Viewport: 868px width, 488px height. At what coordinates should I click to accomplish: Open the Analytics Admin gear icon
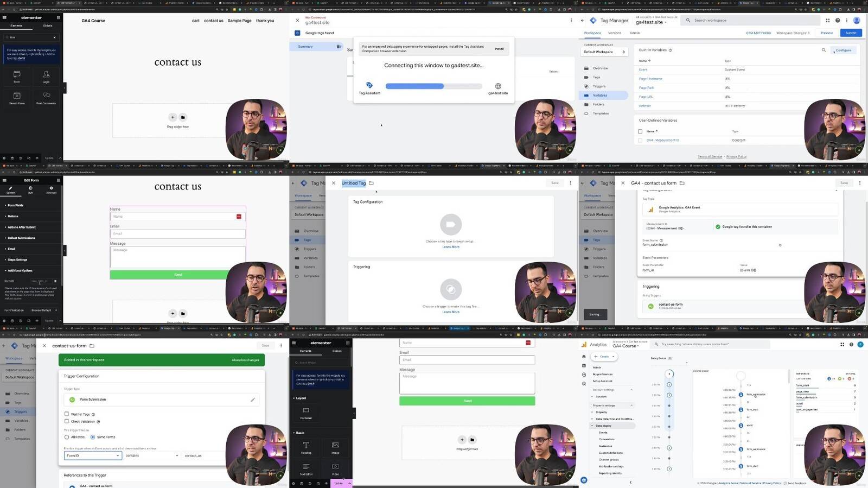(x=584, y=480)
